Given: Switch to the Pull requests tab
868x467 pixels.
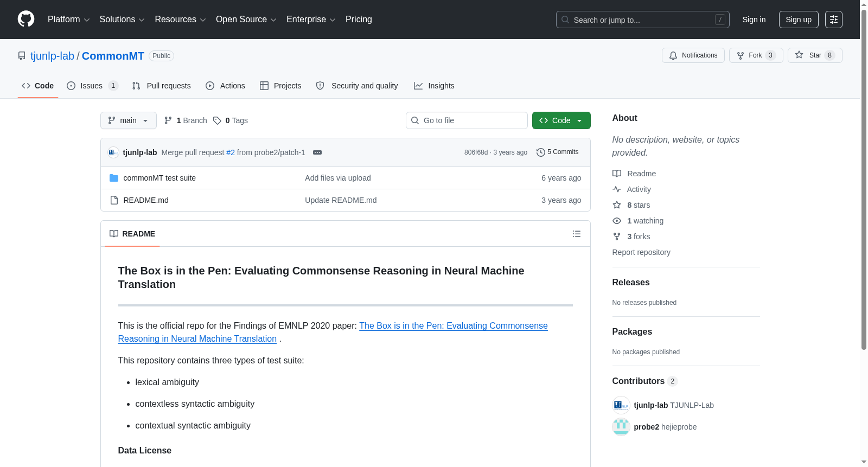Looking at the screenshot, I should click(x=162, y=86).
